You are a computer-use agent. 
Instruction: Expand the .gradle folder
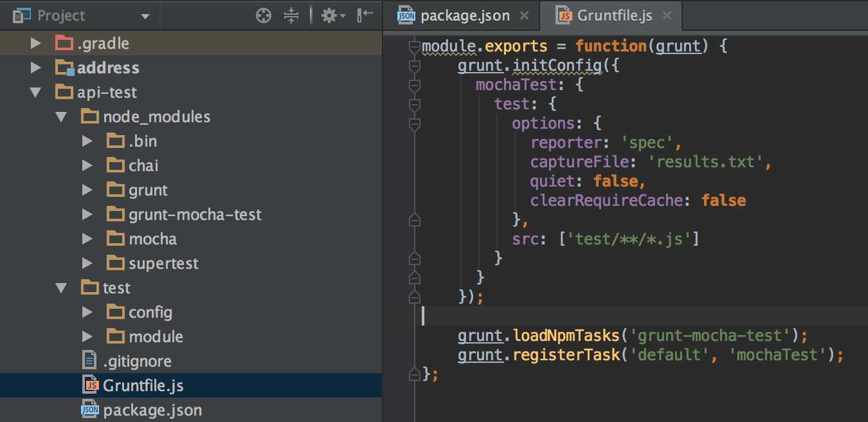click(x=35, y=44)
